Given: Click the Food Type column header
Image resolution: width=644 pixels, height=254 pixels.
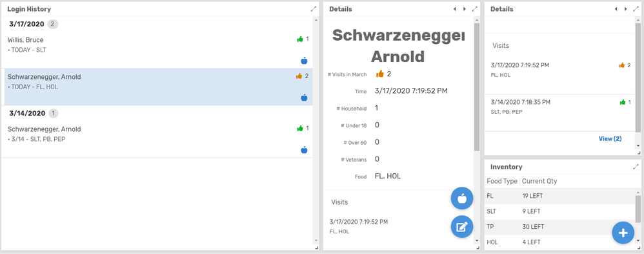Looking at the screenshot, I should point(502,181).
